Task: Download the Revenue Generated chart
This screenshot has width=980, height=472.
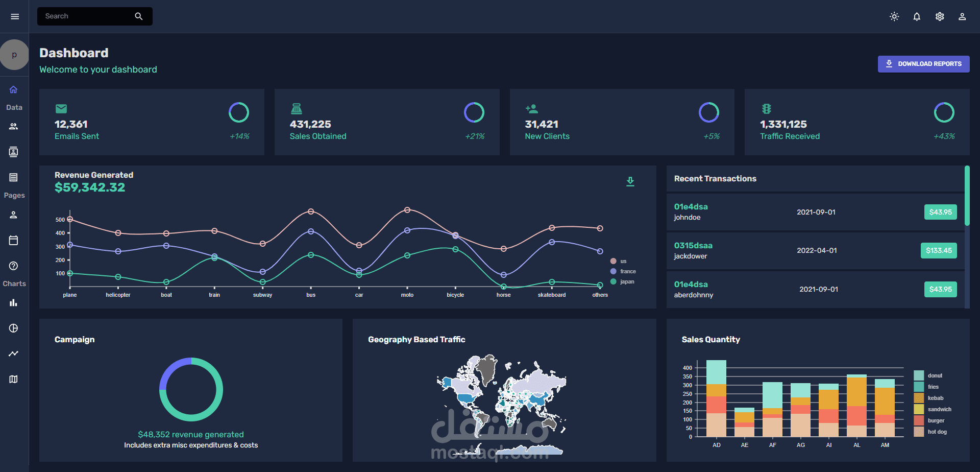Action: (630, 181)
